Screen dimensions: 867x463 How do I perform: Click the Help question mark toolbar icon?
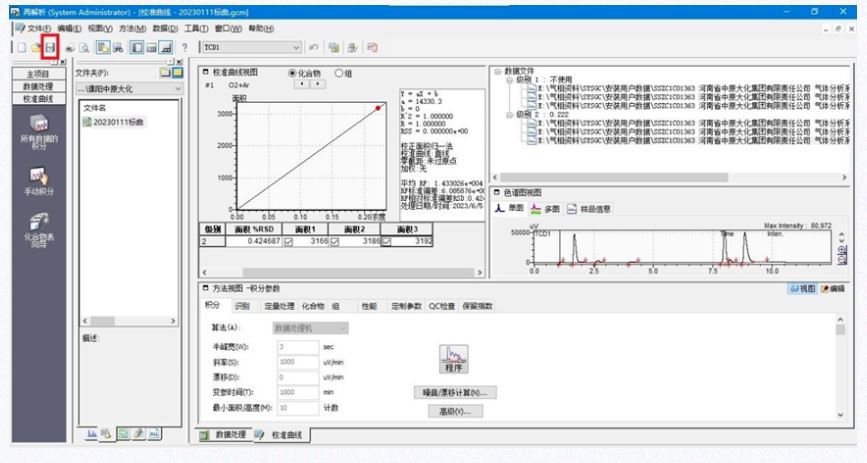tap(186, 47)
